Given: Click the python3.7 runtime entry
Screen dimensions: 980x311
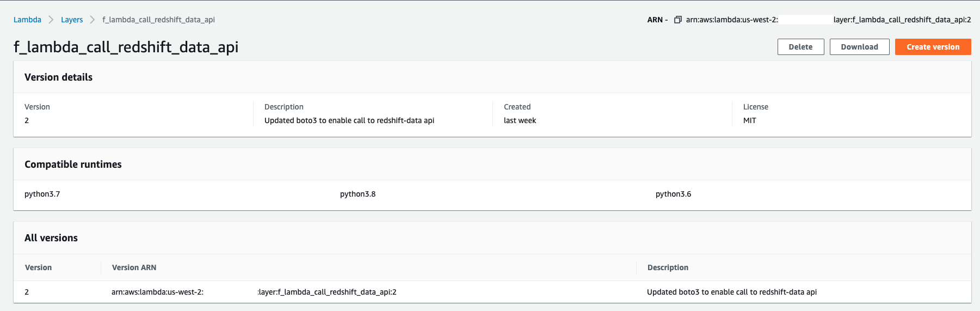Looking at the screenshot, I should tap(42, 194).
